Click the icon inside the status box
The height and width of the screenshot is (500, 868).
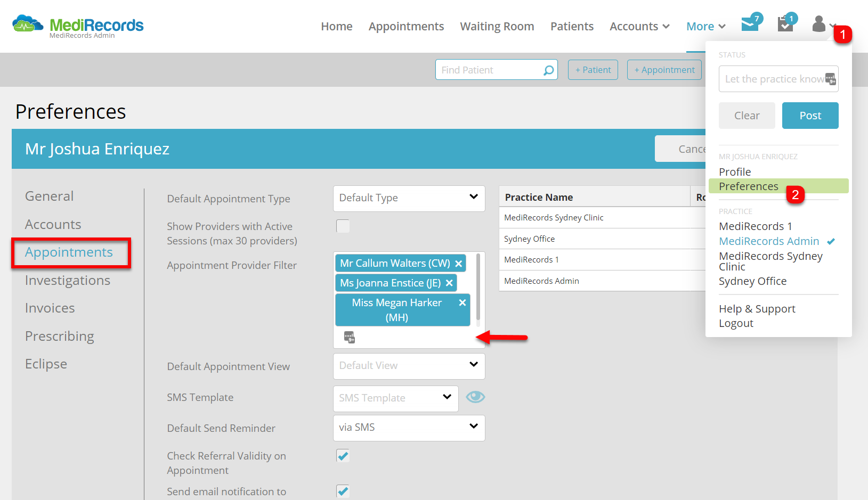831,79
